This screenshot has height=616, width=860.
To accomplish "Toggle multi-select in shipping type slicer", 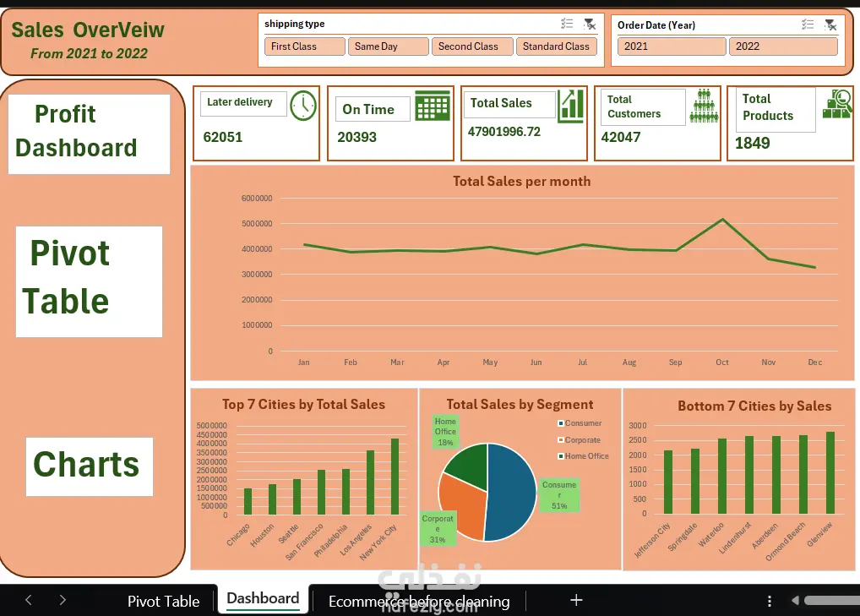I will click(567, 24).
